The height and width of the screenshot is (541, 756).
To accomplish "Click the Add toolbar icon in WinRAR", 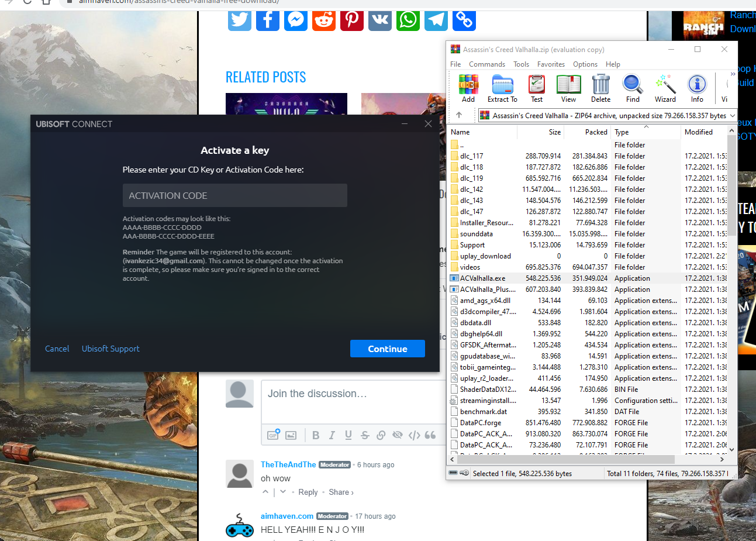I will tap(468, 89).
